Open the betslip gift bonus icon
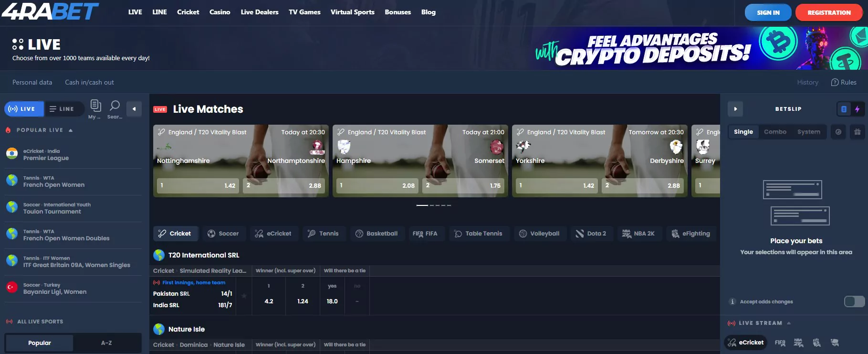 (857, 132)
